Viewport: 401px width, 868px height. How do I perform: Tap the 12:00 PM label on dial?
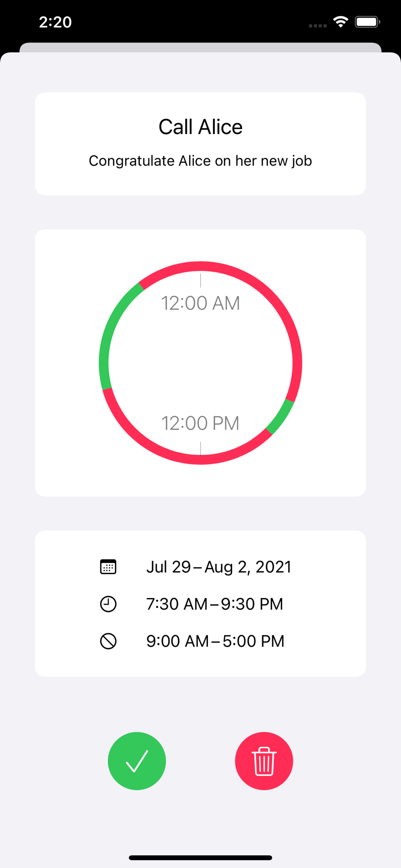pyautogui.click(x=200, y=423)
